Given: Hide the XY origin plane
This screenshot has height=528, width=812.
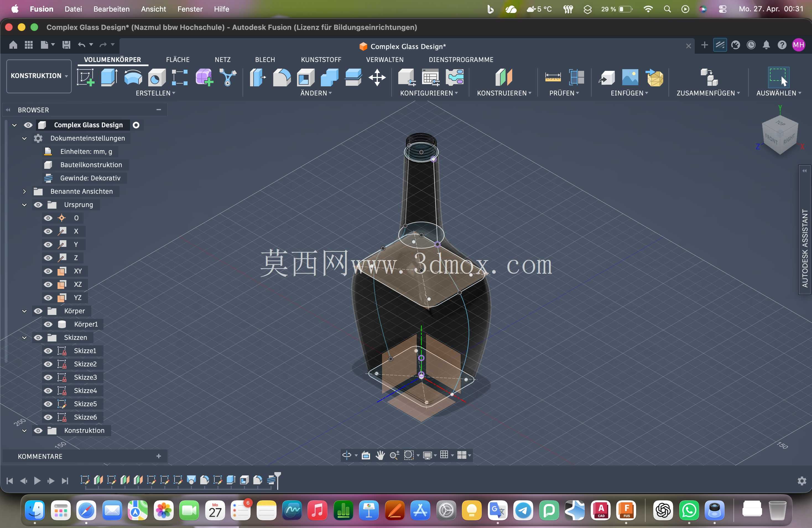Looking at the screenshot, I should 48,271.
